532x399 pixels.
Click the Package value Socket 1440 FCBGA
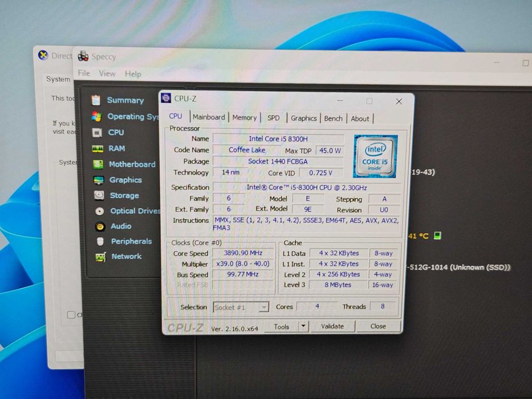pos(278,161)
